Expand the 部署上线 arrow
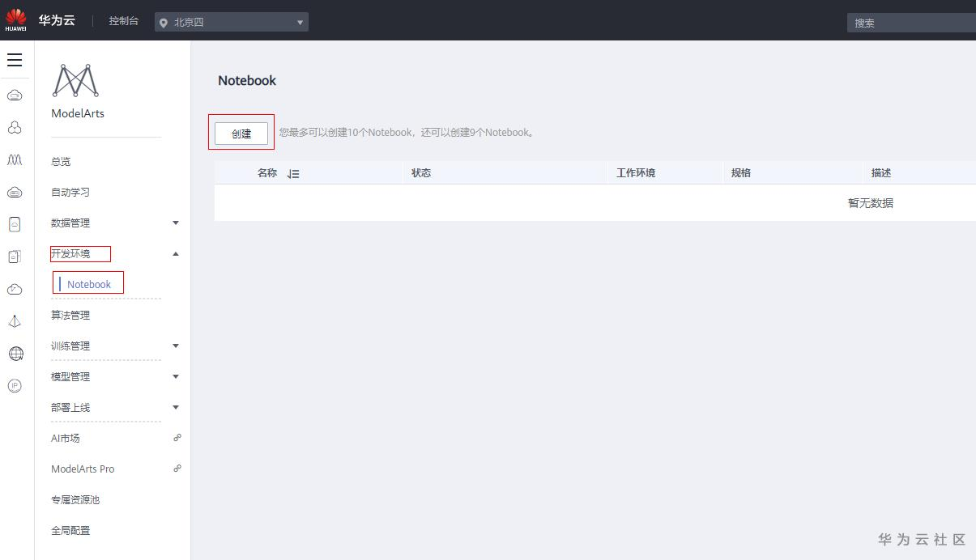The width and height of the screenshot is (976, 560). [x=176, y=407]
